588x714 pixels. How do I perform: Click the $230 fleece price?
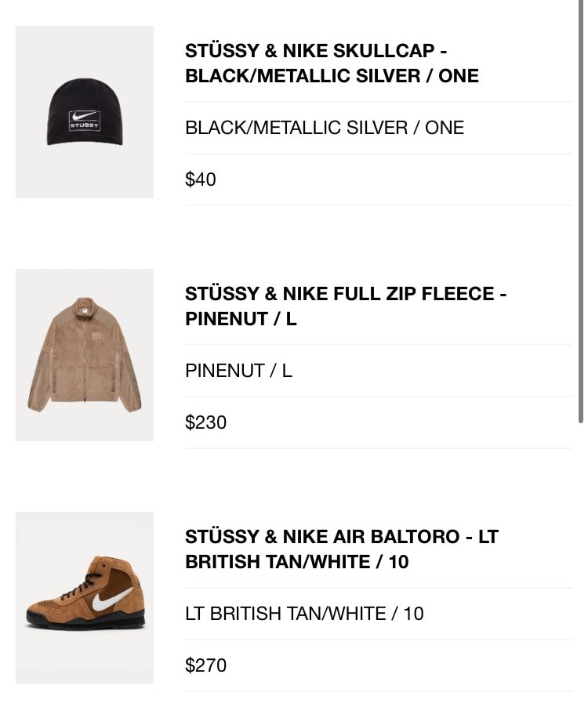pyautogui.click(x=205, y=422)
